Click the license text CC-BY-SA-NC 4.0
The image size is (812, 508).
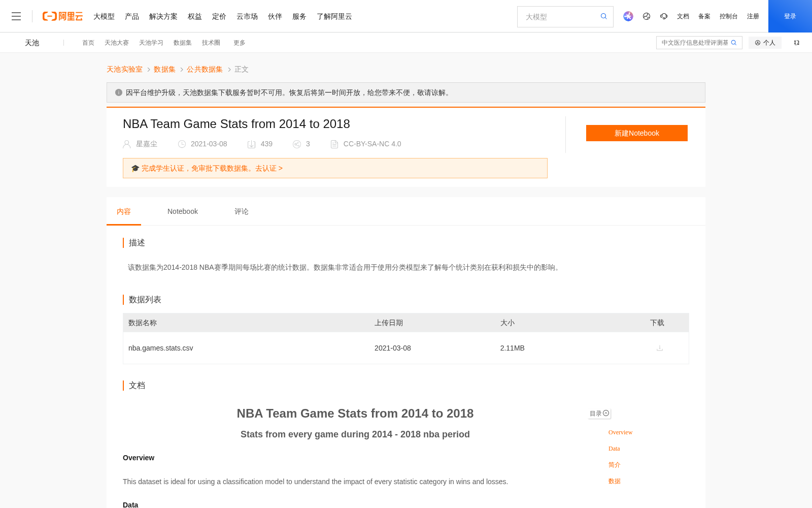coord(373,144)
